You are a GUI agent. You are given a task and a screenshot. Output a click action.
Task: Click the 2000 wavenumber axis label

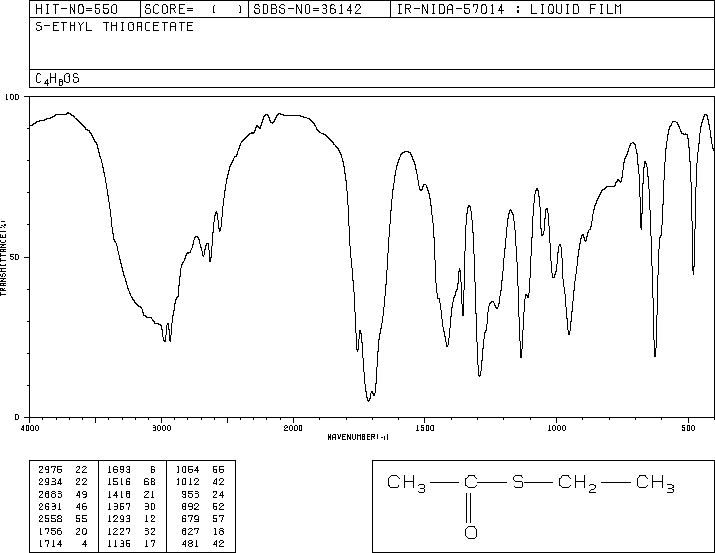(x=293, y=428)
